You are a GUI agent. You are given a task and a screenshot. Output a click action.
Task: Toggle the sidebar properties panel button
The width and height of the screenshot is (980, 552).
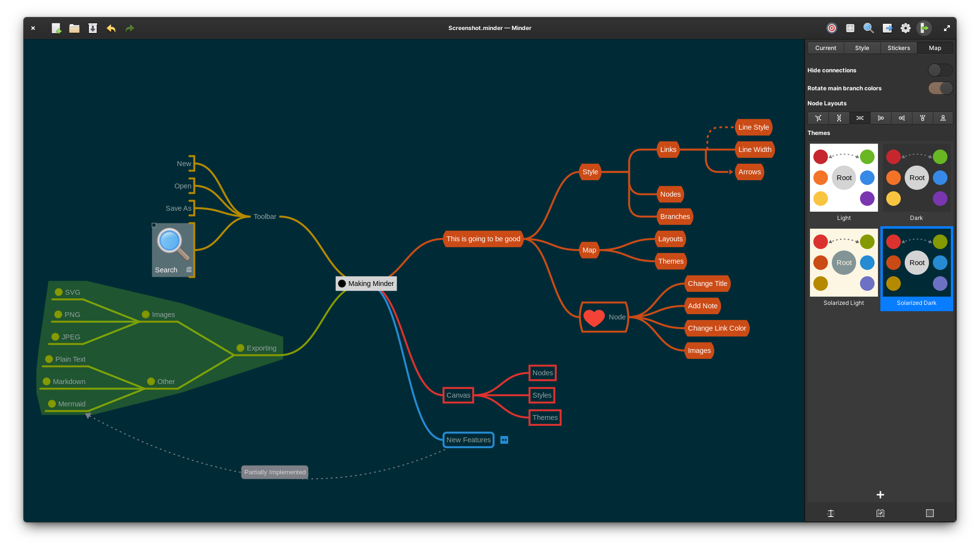point(924,28)
